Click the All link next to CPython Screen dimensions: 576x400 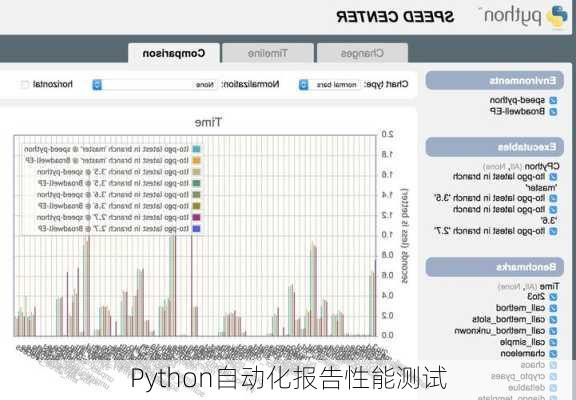516,167
